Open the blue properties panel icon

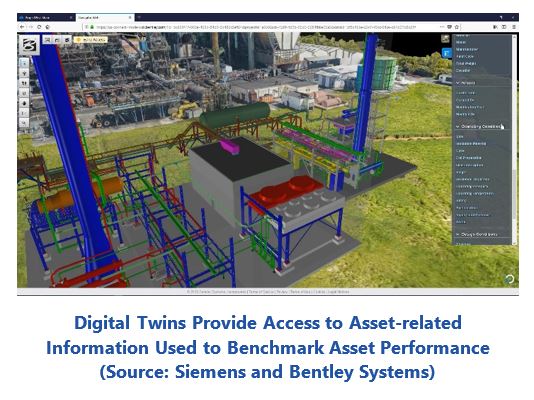[x=446, y=52]
